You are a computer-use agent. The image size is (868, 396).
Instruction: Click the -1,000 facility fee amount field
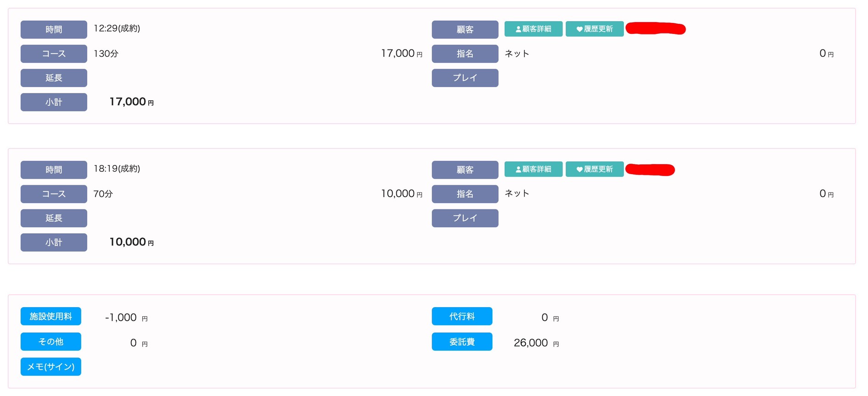[x=121, y=318]
